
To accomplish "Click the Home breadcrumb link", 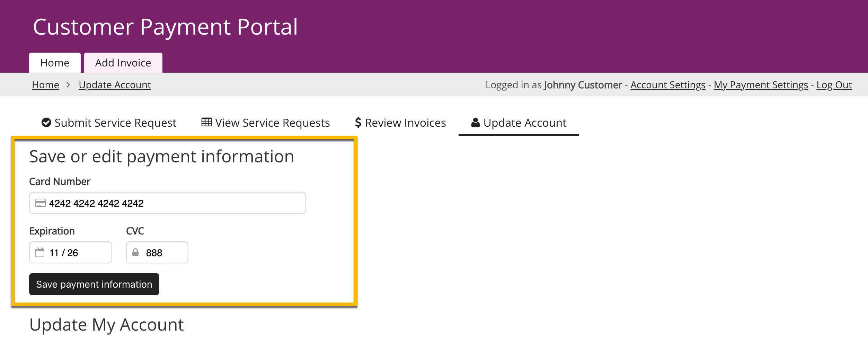I will (45, 85).
